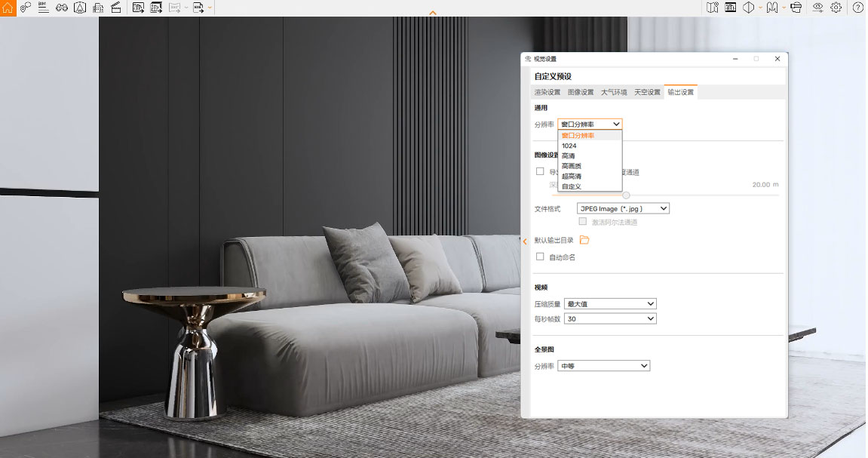Expand the orange arrow beside EXE export
This screenshot has width=868, height=458.
210,8
